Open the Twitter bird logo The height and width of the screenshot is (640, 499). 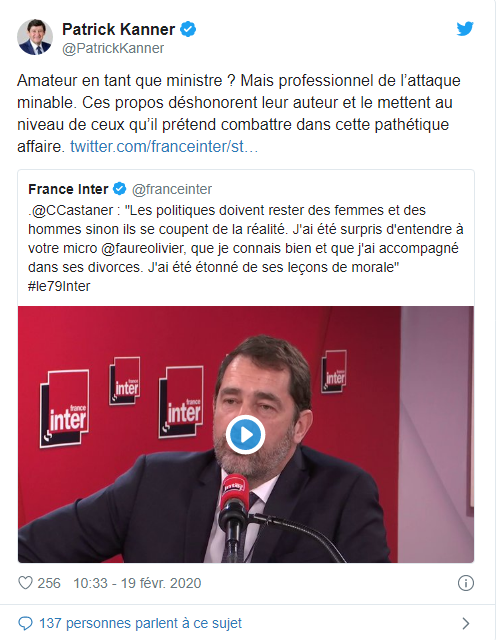(x=465, y=29)
